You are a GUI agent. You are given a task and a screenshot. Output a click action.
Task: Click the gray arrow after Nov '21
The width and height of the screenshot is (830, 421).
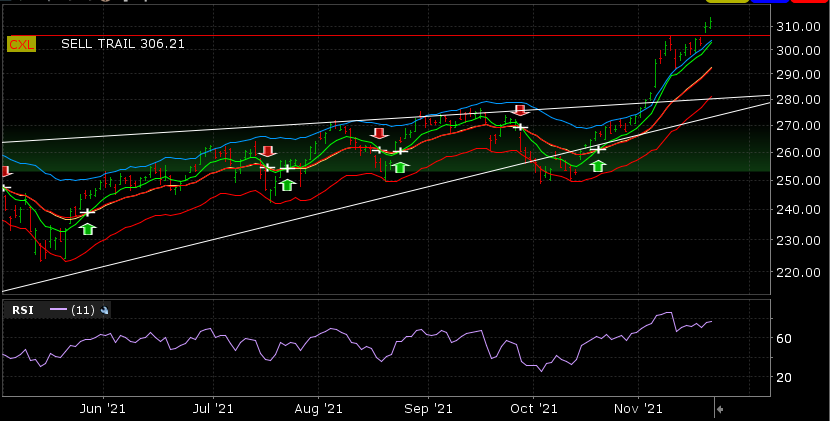[719, 409]
